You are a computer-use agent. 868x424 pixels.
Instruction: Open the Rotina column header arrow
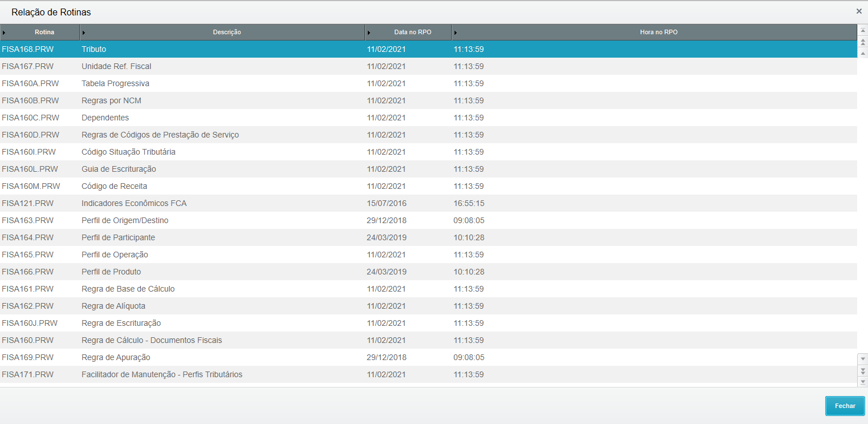5,33
